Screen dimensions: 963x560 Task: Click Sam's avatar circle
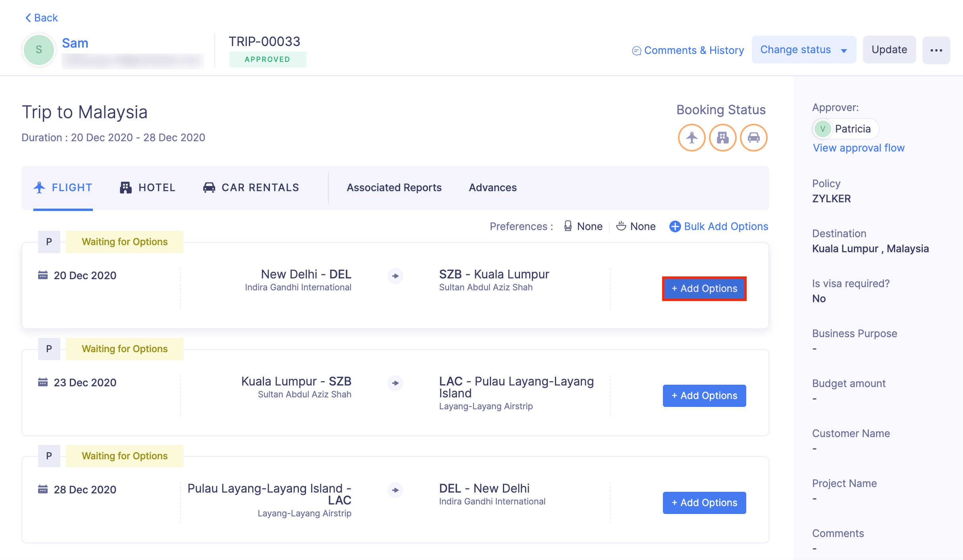(39, 50)
